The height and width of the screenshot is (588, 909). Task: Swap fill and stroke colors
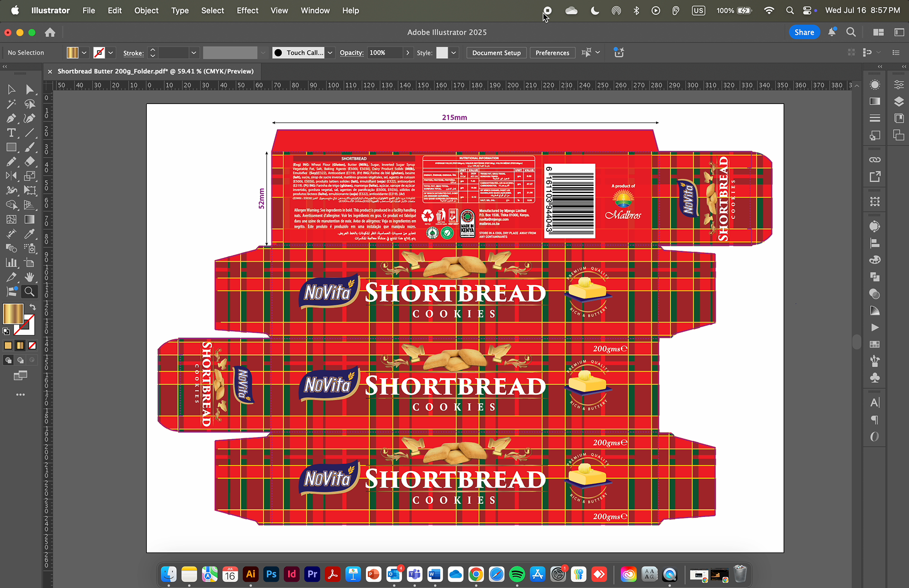tap(33, 307)
